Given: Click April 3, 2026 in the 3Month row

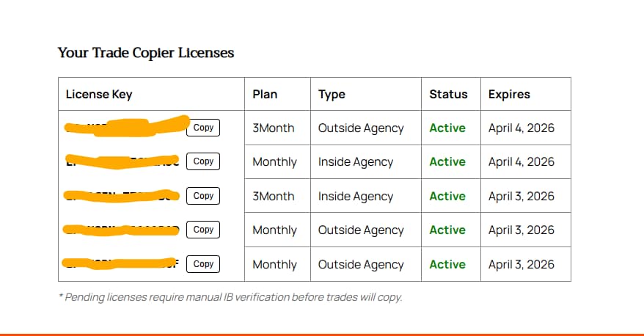Looking at the screenshot, I should [522, 196].
